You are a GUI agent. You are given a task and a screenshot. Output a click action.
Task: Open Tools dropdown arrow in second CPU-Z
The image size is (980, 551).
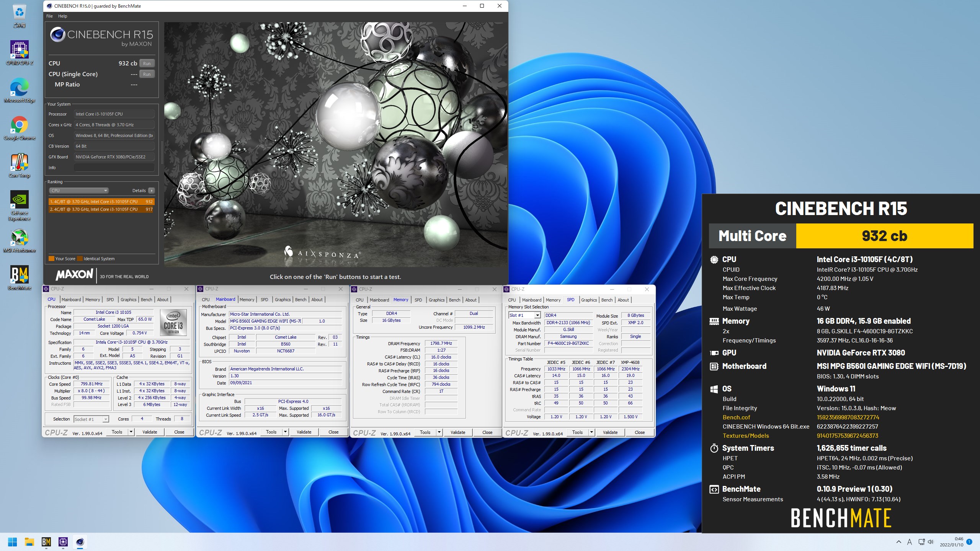(285, 432)
